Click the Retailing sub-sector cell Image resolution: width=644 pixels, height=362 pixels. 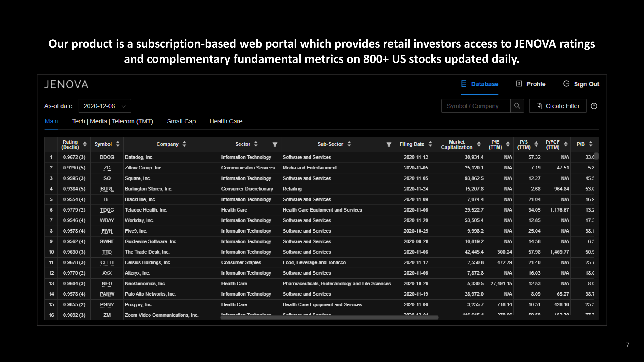338,189
